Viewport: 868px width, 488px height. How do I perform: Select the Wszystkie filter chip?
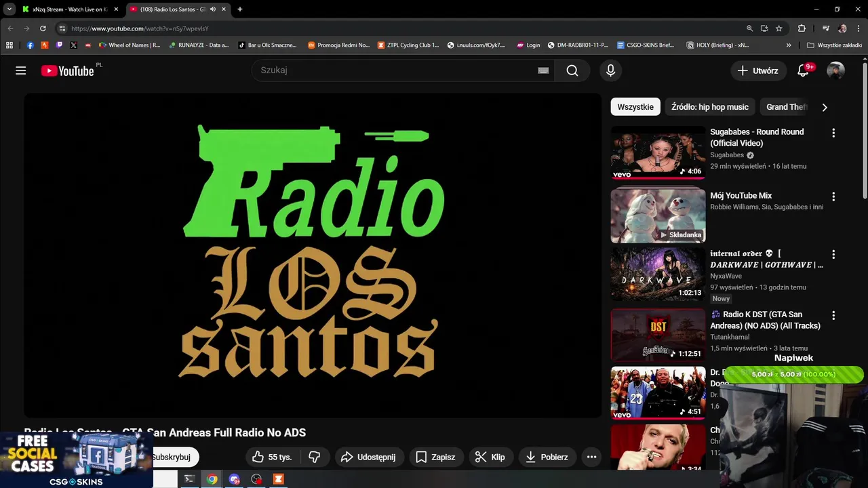tap(635, 107)
